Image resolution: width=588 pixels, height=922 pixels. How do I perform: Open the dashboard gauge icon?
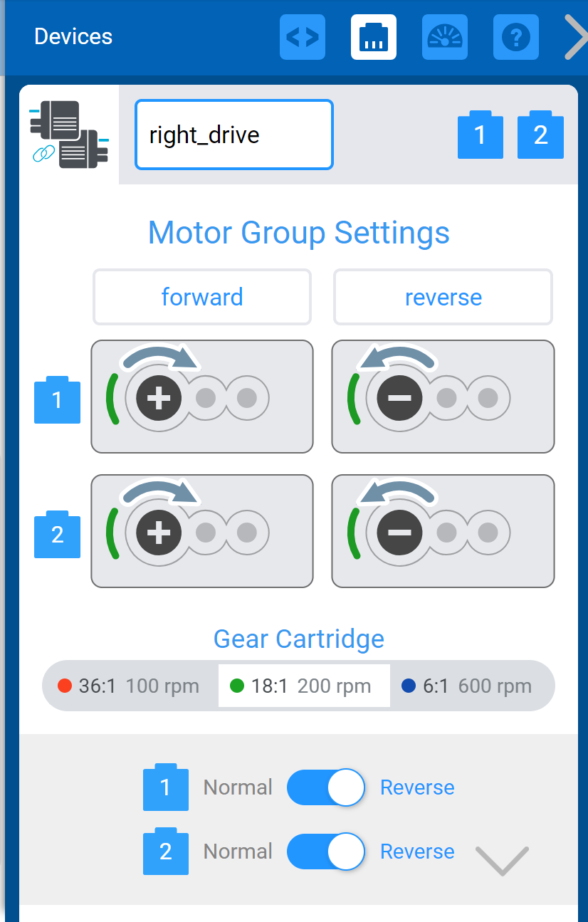pos(445,37)
